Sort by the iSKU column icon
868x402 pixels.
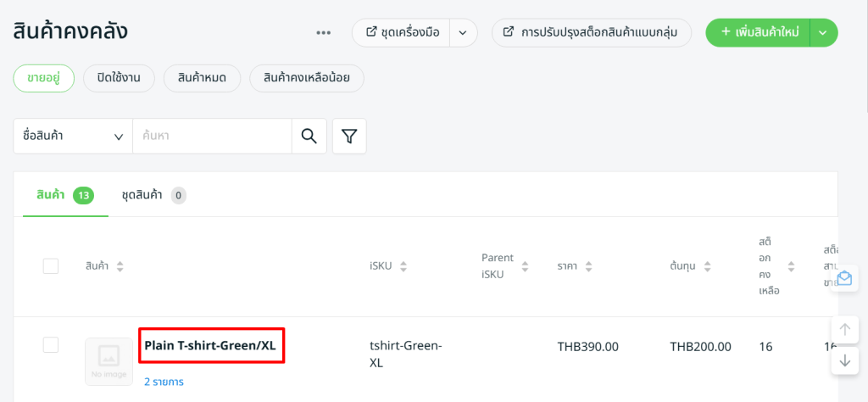coord(403,266)
